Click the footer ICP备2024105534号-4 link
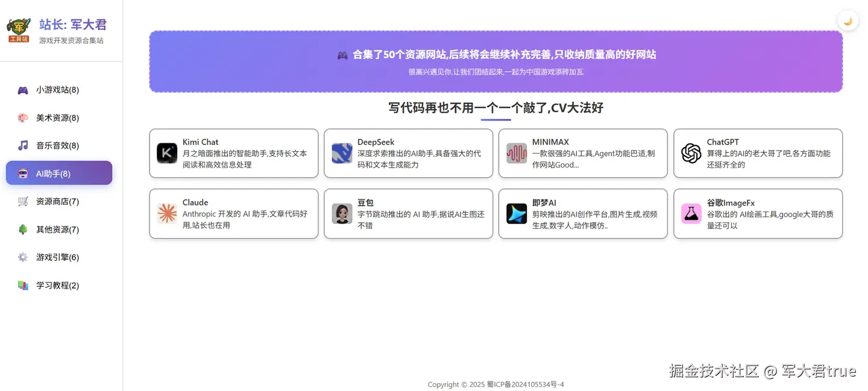Image resolution: width=868 pixels, height=391 pixels. (x=526, y=384)
